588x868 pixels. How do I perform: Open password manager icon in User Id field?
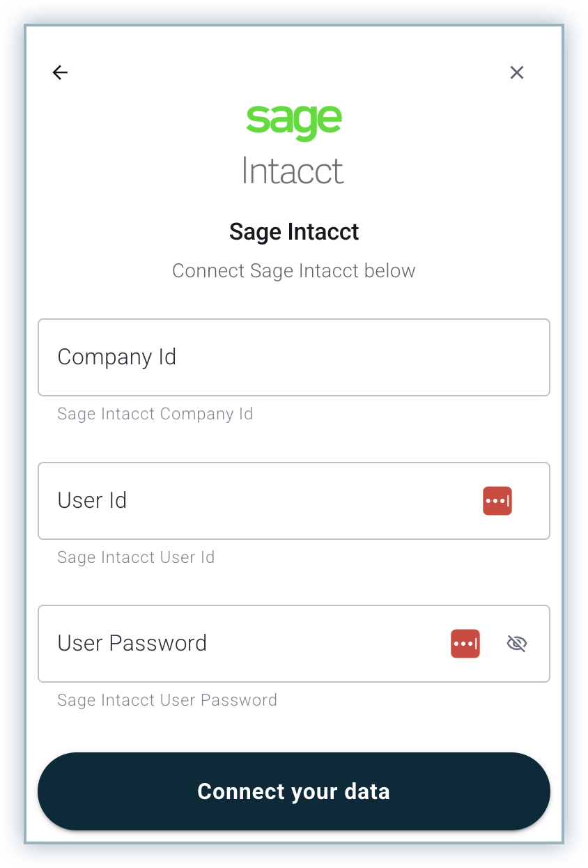[x=497, y=501]
